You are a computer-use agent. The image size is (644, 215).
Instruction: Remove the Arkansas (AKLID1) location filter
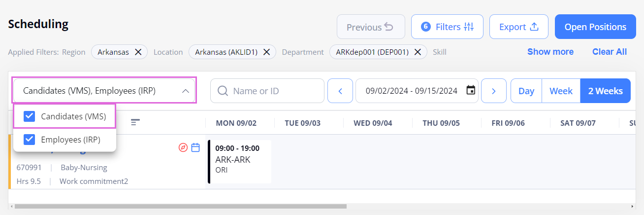click(266, 52)
